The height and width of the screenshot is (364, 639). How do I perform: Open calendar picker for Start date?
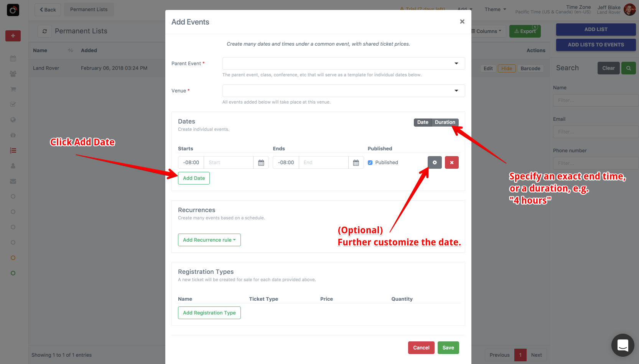[261, 163]
